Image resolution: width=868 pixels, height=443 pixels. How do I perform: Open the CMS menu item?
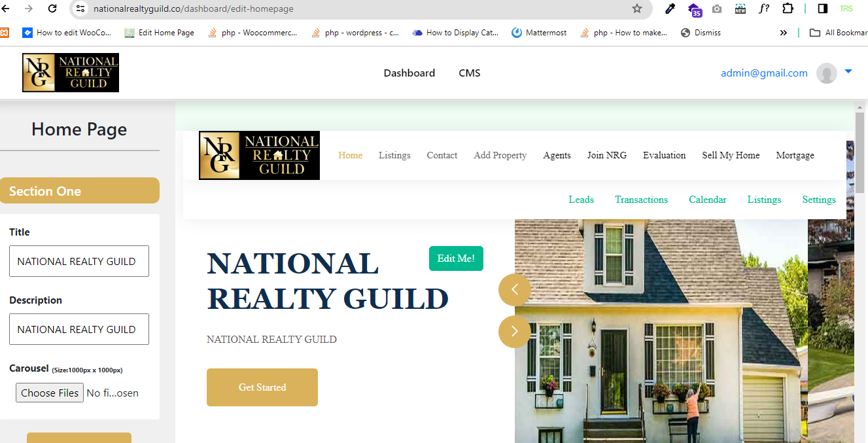[x=469, y=73]
